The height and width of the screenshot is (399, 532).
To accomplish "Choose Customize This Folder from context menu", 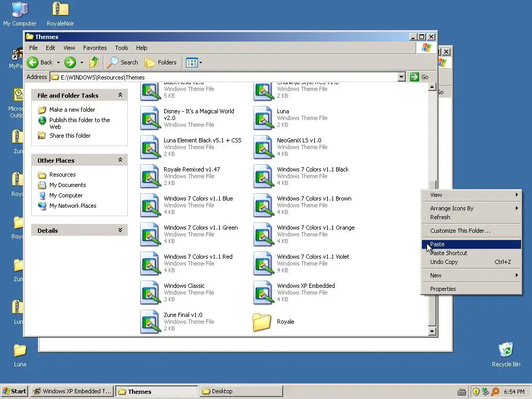I will (471, 231).
